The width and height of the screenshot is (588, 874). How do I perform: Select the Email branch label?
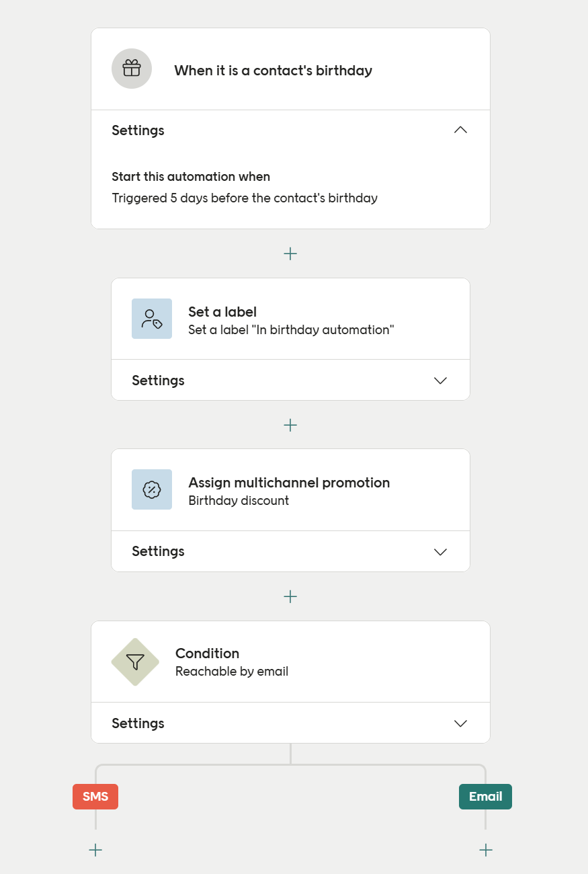(x=485, y=796)
